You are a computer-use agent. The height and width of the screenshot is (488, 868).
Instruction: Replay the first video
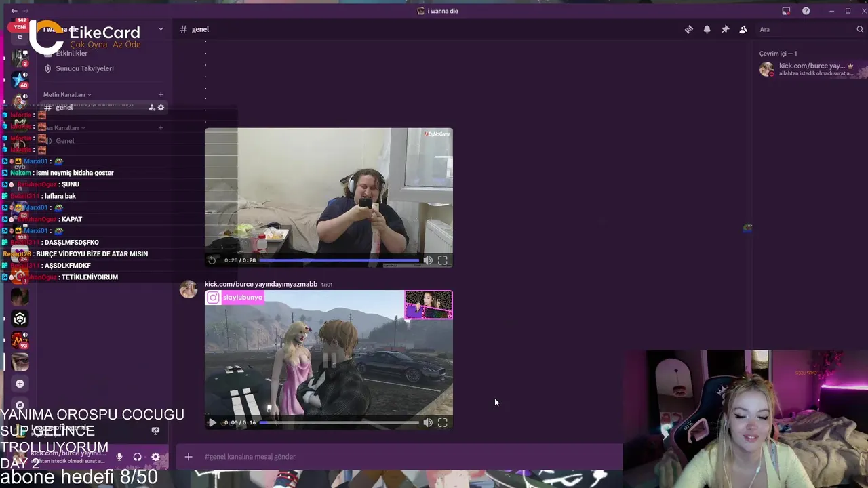pos(212,260)
